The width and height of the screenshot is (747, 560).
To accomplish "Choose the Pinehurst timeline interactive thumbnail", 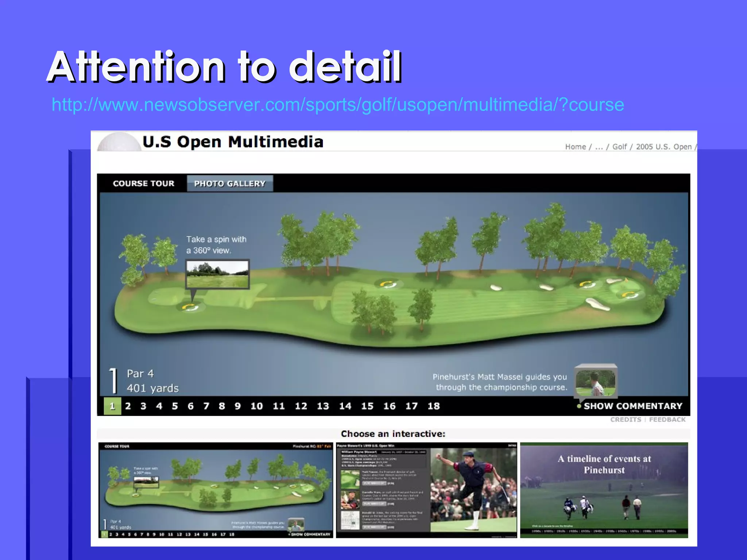I will [x=604, y=490].
